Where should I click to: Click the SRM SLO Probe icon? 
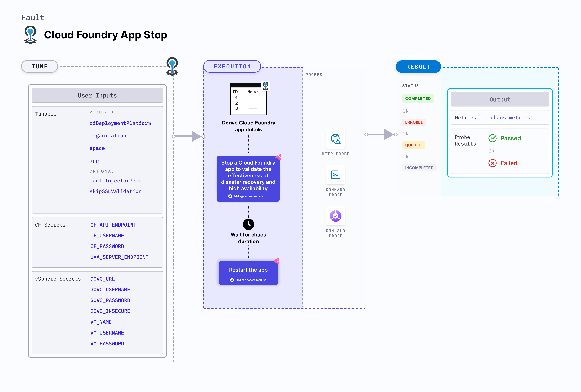click(x=336, y=216)
